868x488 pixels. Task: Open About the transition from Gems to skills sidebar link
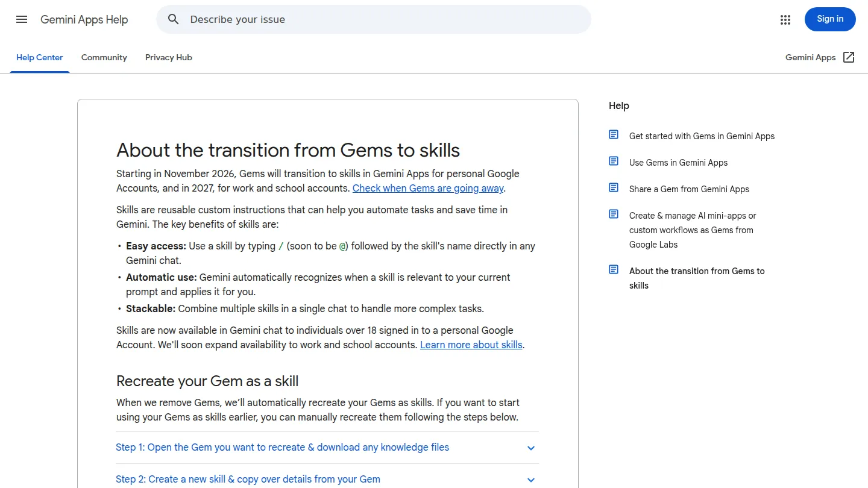(x=697, y=278)
